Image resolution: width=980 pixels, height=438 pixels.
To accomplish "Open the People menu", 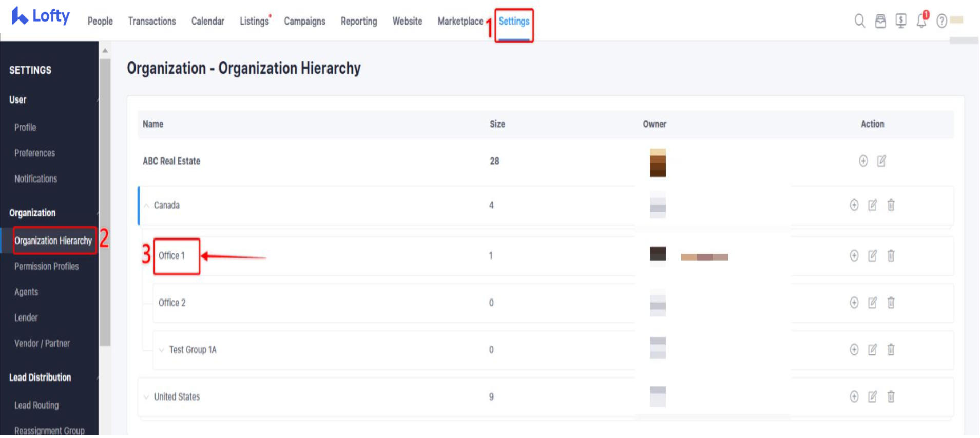I will 100,22.
